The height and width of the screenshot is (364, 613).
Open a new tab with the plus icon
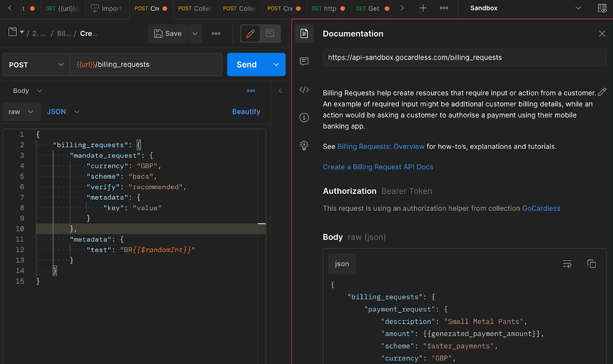(422, 8)
